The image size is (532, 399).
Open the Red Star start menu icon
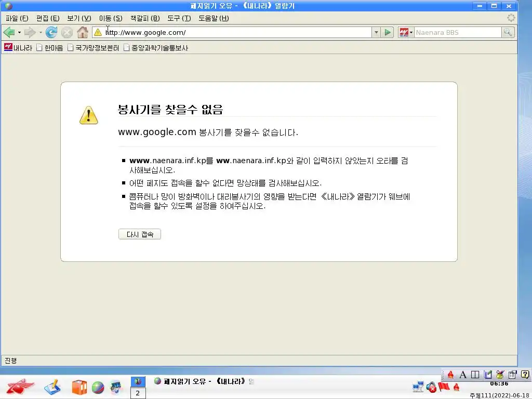point(20,387)
